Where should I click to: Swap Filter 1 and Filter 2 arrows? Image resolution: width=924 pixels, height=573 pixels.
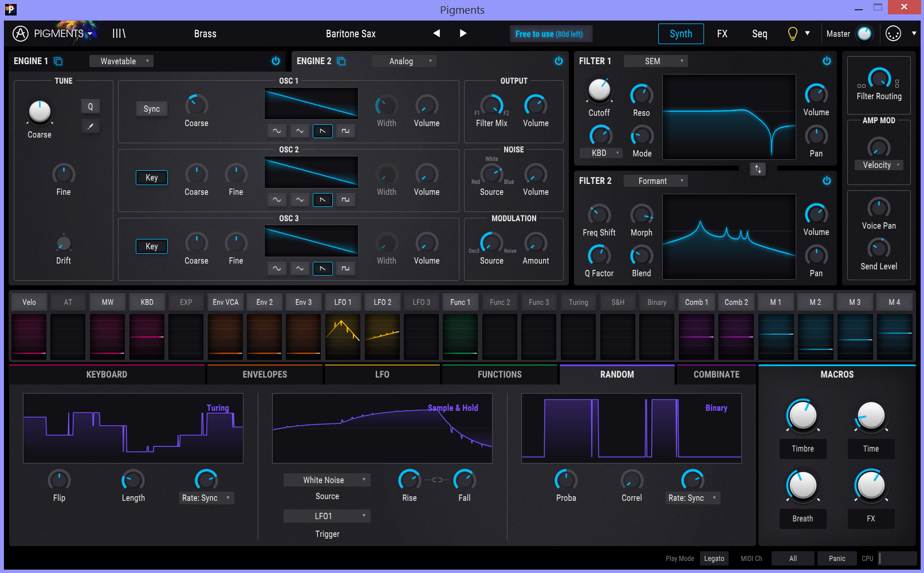coord(758,169)
